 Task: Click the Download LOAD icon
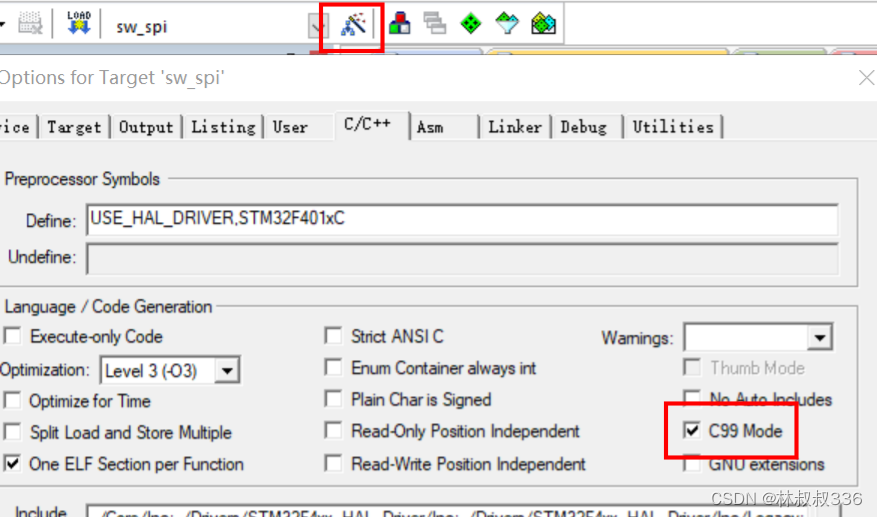tap(78, 23)
